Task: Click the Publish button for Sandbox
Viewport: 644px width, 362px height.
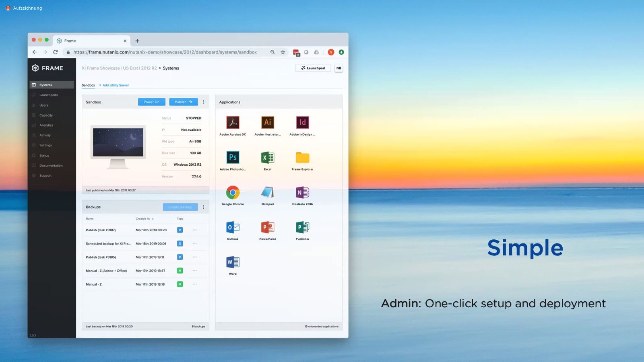Action: pyautogui.click(x=183, y=102)
